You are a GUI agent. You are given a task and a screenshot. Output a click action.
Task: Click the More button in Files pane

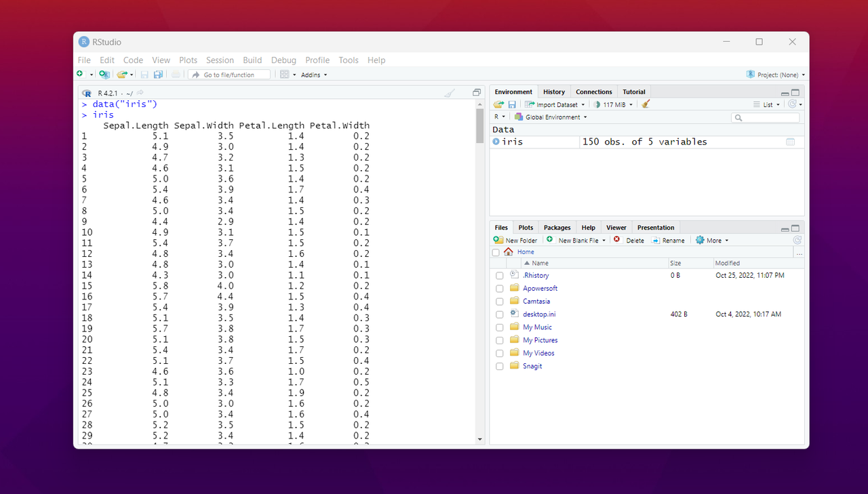pos(712,240)
